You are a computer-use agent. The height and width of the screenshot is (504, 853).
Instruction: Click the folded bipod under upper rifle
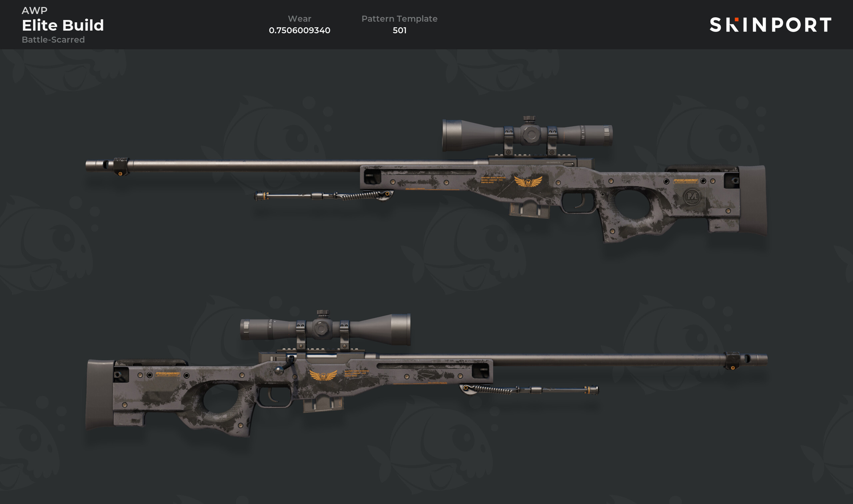click(x=324, y=196)
